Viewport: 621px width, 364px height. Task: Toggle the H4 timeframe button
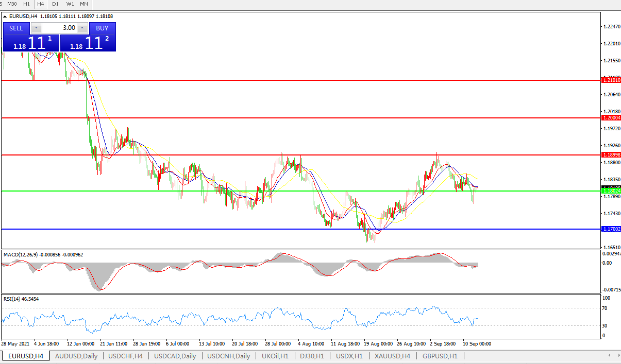[40, 4]
